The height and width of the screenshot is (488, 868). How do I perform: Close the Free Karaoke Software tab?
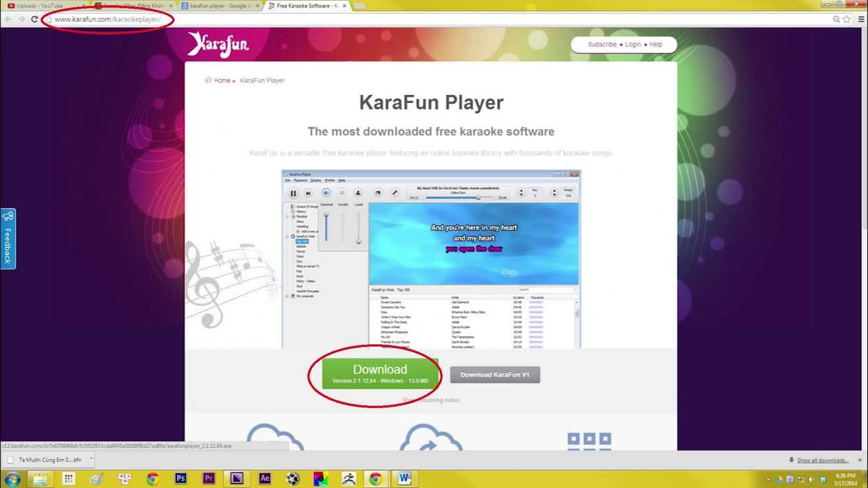(x=344, y=5)
